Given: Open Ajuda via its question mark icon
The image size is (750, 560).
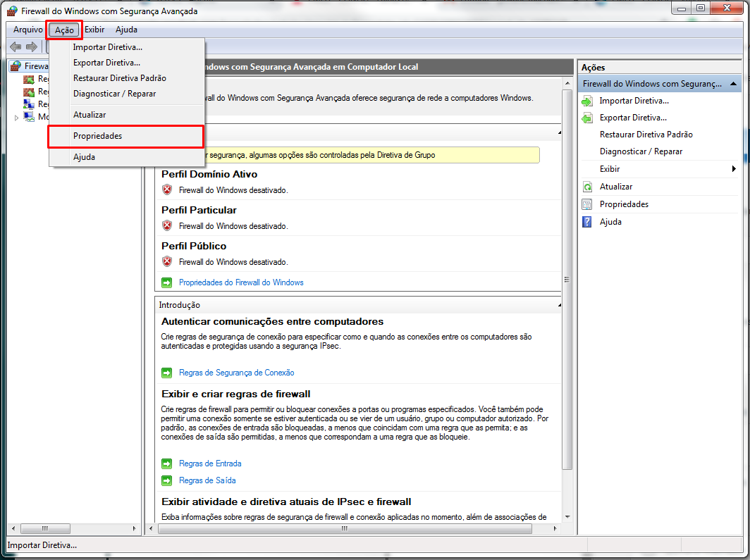Looking at the screenshot, I should 587,221.
